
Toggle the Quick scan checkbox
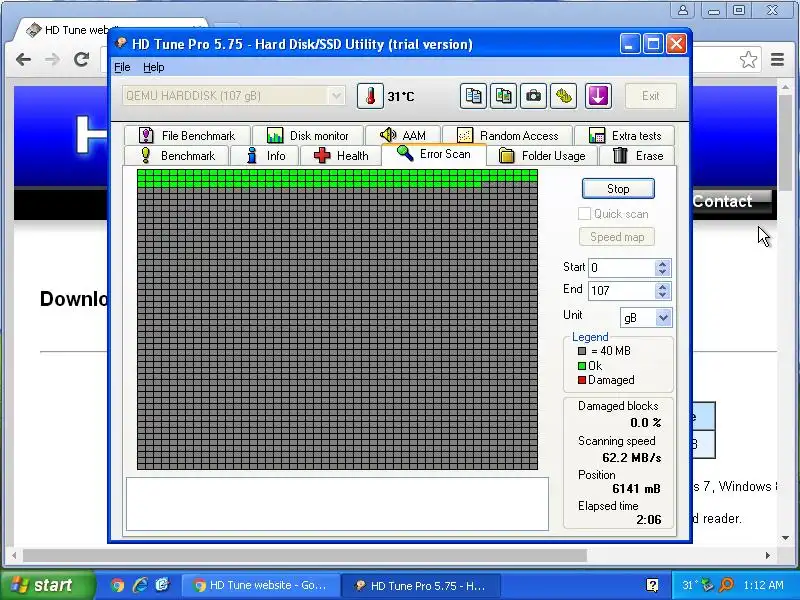click(585, 214)
